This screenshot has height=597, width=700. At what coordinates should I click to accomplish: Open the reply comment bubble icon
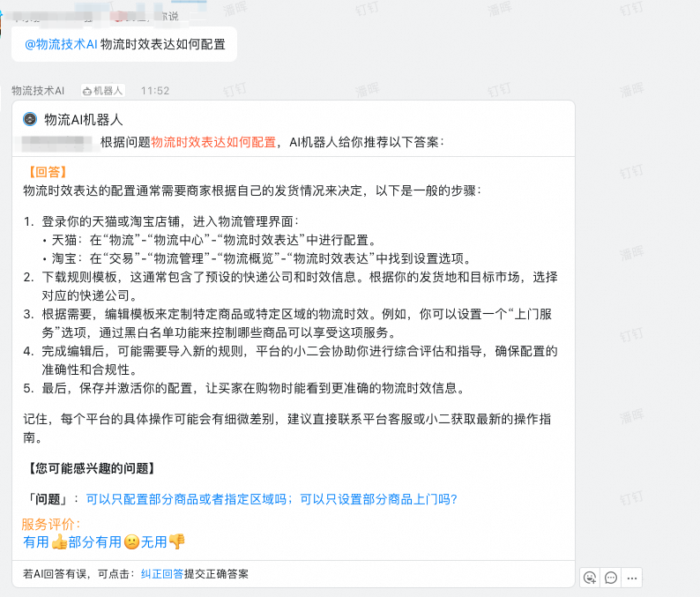coord(611,578)
